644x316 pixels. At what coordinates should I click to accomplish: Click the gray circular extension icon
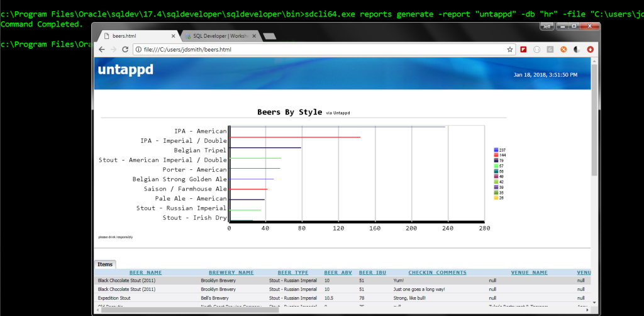[536, 50]
